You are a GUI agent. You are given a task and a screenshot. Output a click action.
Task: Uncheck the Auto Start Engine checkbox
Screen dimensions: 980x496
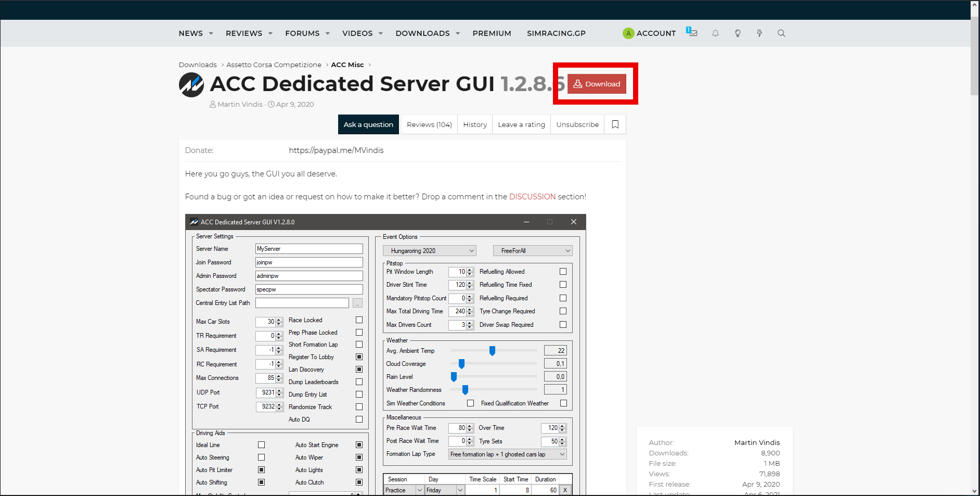(359, 445)
